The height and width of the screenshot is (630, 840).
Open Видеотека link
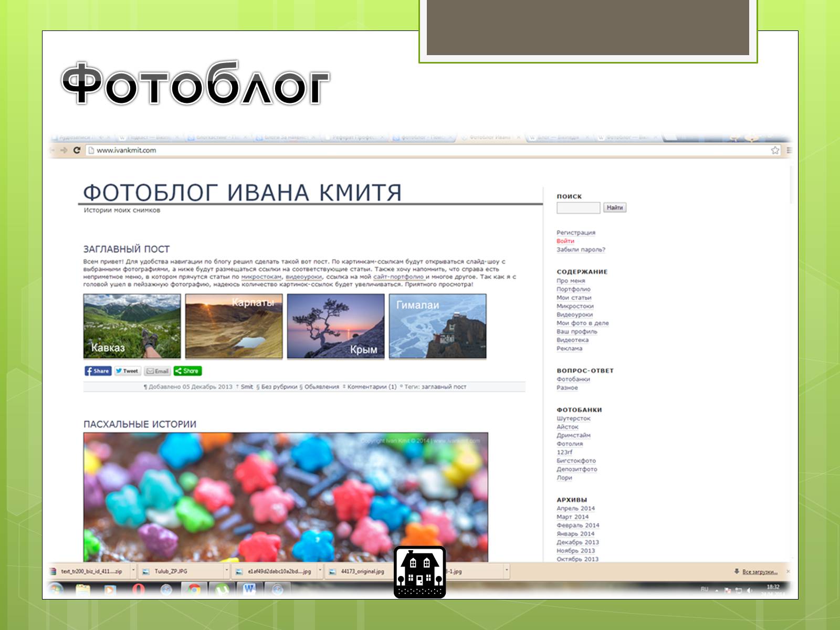(572, 340)
